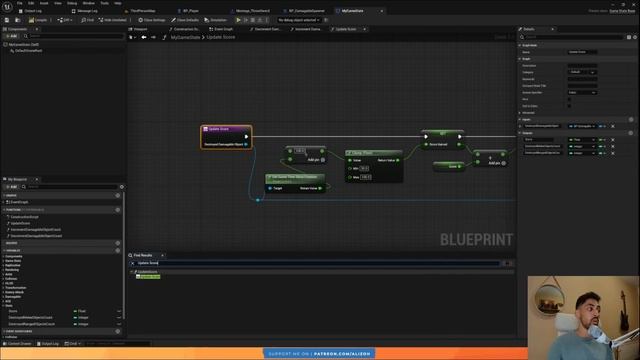Toggle the Pure checkbox
The image size is (640, 360).
click(x=569, y=99)
